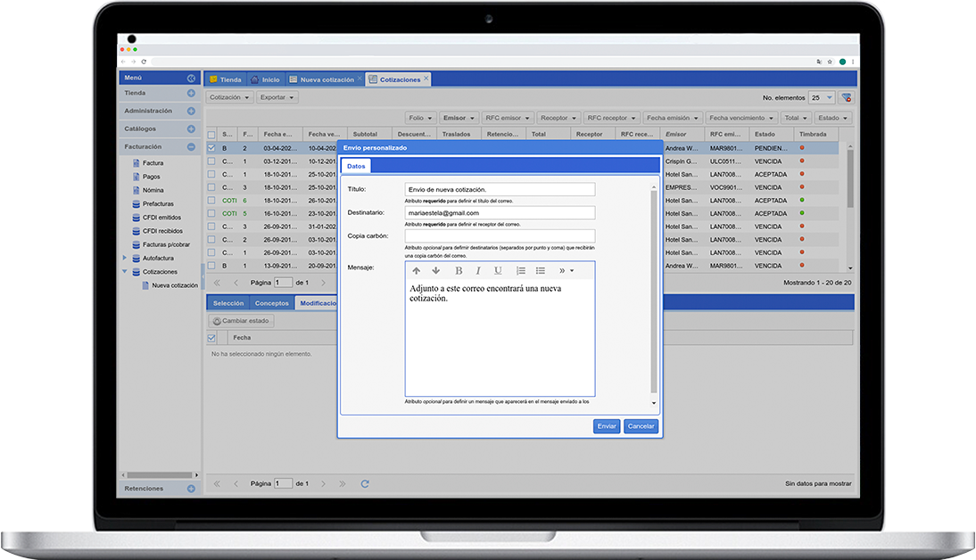Expand the Autofactura tree node
This screenshot has width=976, height=560.
[x=125, y=258]
